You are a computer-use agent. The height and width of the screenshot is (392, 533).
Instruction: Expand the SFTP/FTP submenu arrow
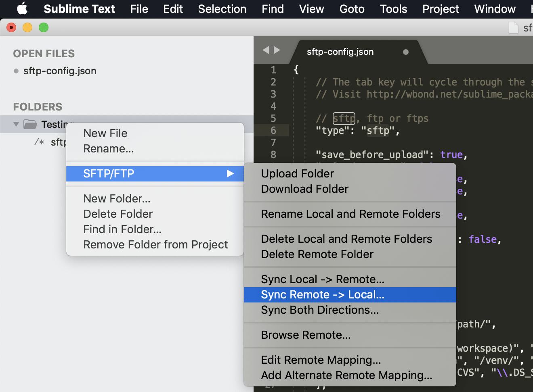click(230, 173)
